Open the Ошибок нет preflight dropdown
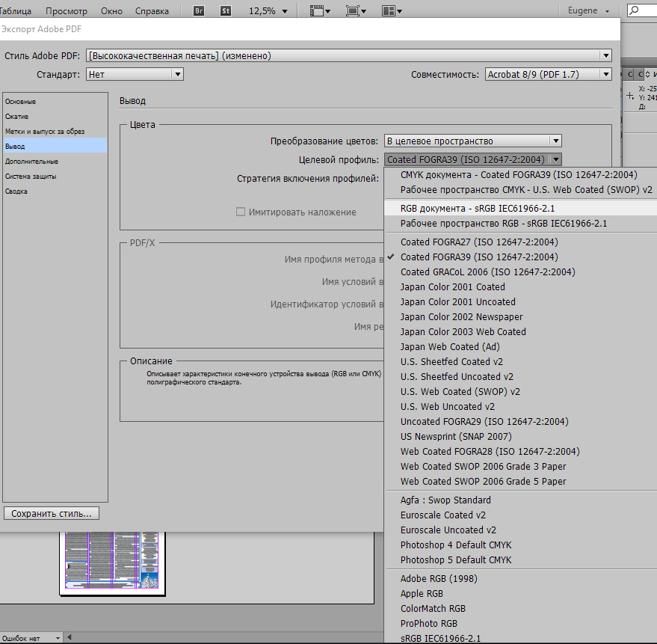The image size is (657, 644). tap(31, 638)
